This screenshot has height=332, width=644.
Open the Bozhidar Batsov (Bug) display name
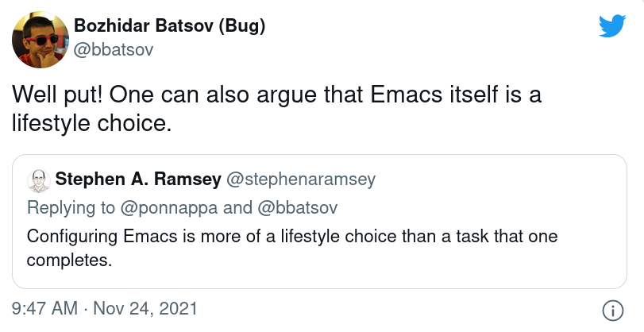point(170,26)
